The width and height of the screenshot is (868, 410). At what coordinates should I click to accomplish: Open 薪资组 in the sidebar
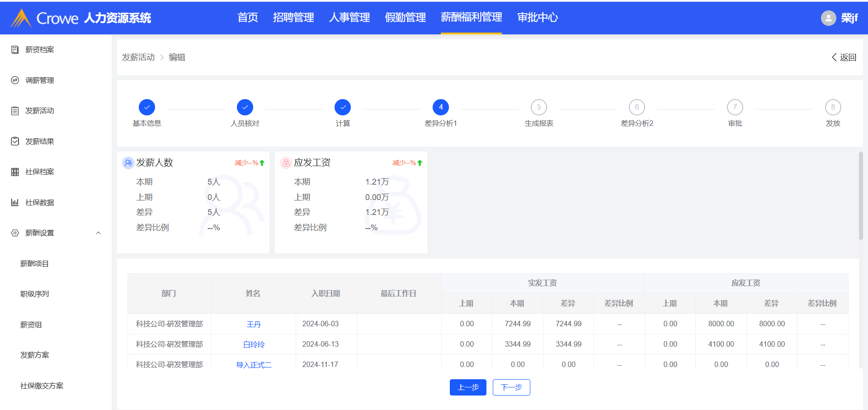pos(31,325)
